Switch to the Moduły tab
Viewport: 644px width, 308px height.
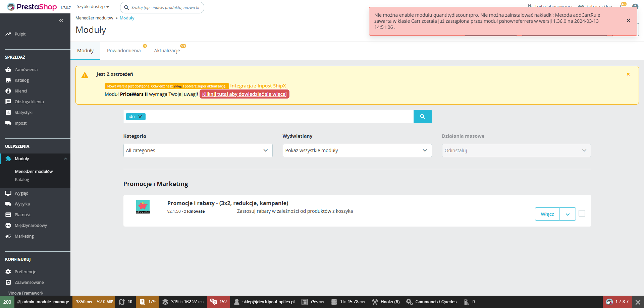(85, 51)
